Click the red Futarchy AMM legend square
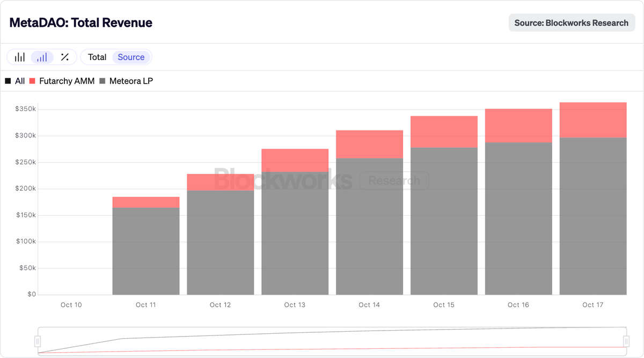This screenshot has width=644, height=358. point(33,81)
